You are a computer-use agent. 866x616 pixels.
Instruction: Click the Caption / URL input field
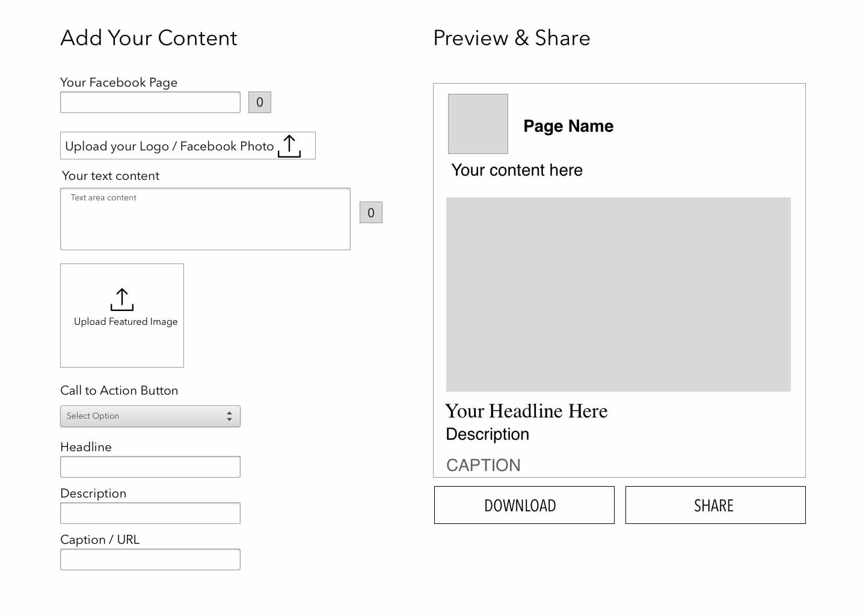point(150,559)
